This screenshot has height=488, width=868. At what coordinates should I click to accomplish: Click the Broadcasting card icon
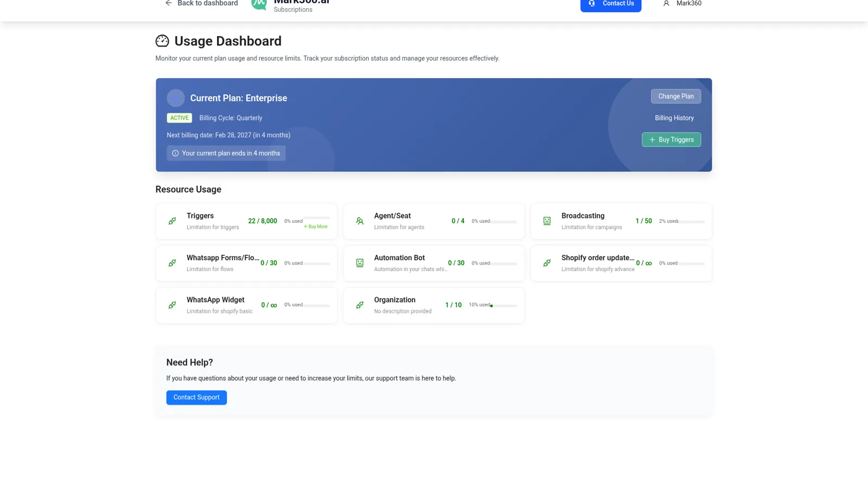click(x=547, y=221)
